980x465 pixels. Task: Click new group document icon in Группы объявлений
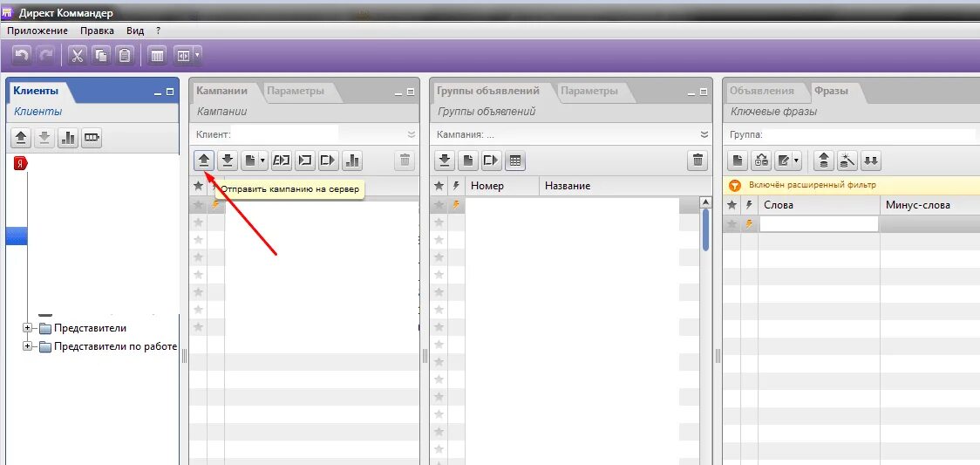(467, 161)
